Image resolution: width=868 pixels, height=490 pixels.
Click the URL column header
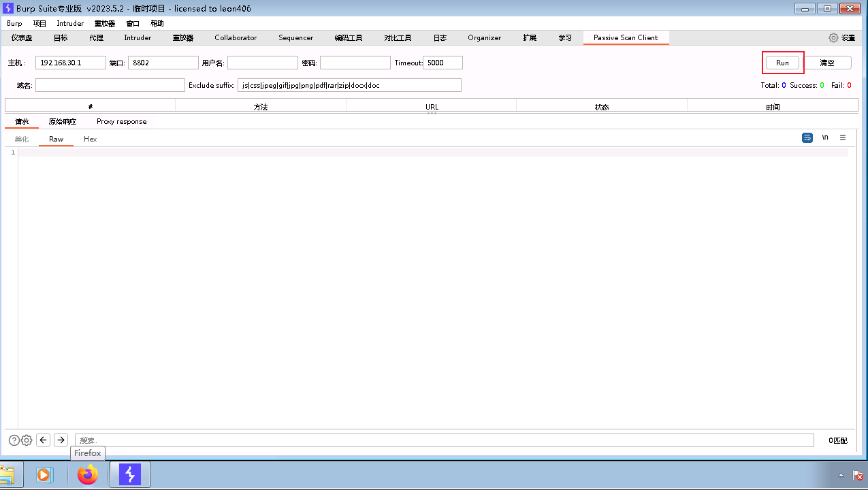[432, 107]
